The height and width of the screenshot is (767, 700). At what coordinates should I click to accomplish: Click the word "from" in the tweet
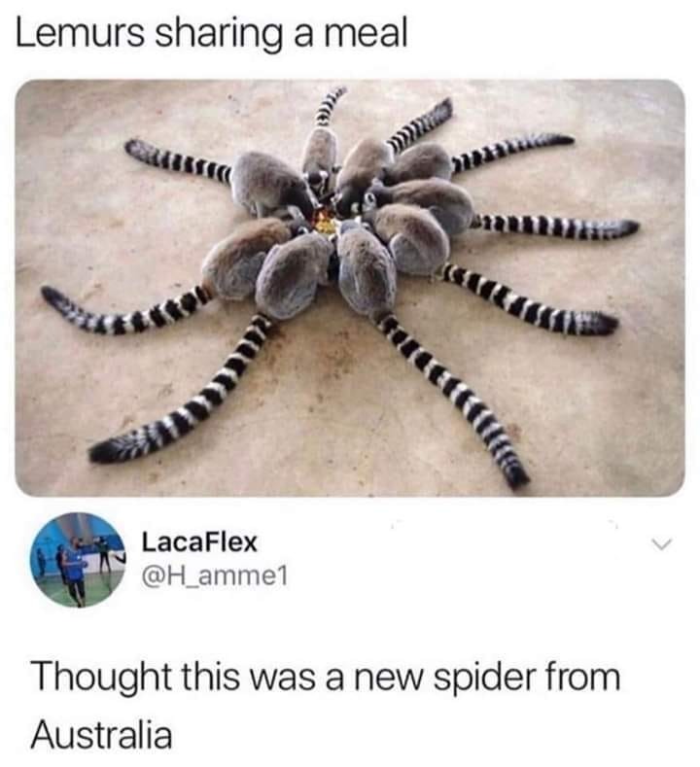coord(589,677)
